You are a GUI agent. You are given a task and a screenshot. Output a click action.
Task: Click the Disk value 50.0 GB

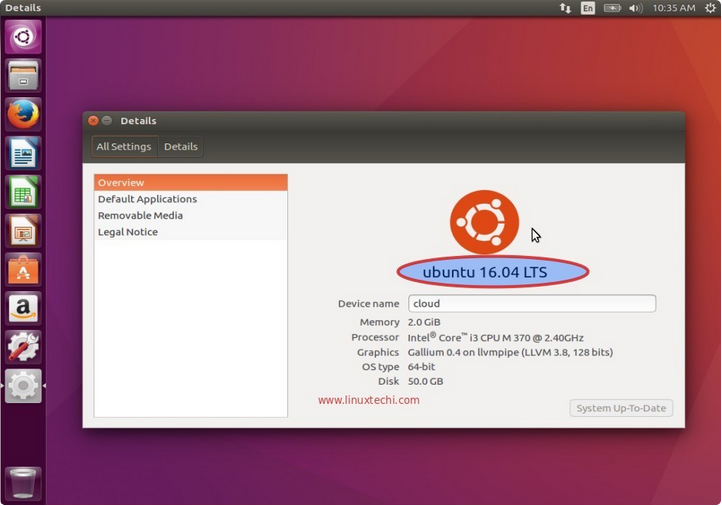425,381
